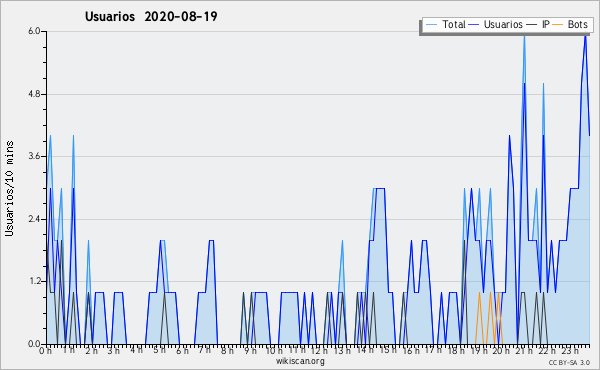The height and width of the screenshot is (370, 600).
Task: Click the 3 h x-axis label
Action: pyautogui.click(x=114, y=350)
